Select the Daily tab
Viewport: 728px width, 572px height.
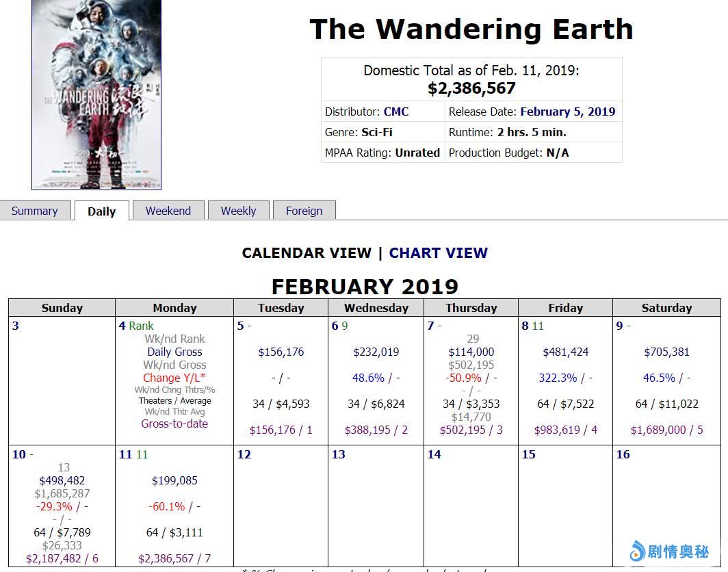click(x=101, y=211)
